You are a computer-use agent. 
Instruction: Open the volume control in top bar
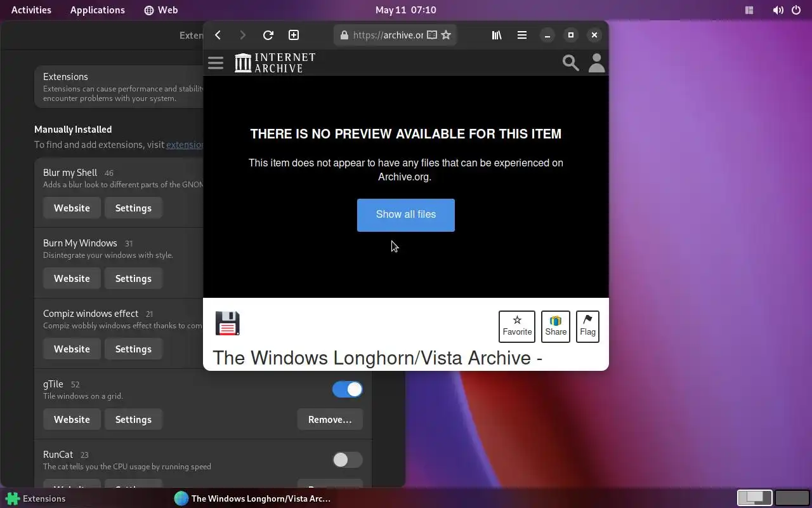(778, 10)
